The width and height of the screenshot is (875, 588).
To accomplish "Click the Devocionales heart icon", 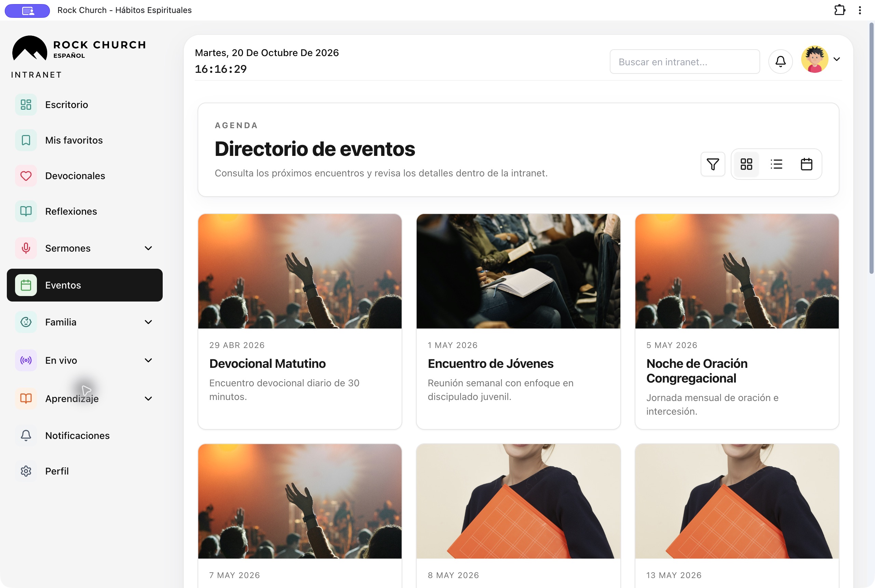I will click(x=26, y=176).
